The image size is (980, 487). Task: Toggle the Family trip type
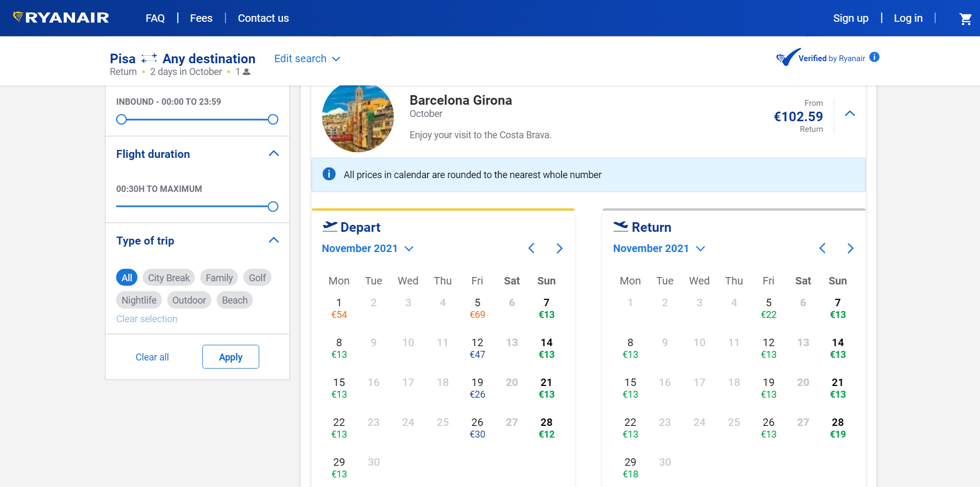pos(219,278)
